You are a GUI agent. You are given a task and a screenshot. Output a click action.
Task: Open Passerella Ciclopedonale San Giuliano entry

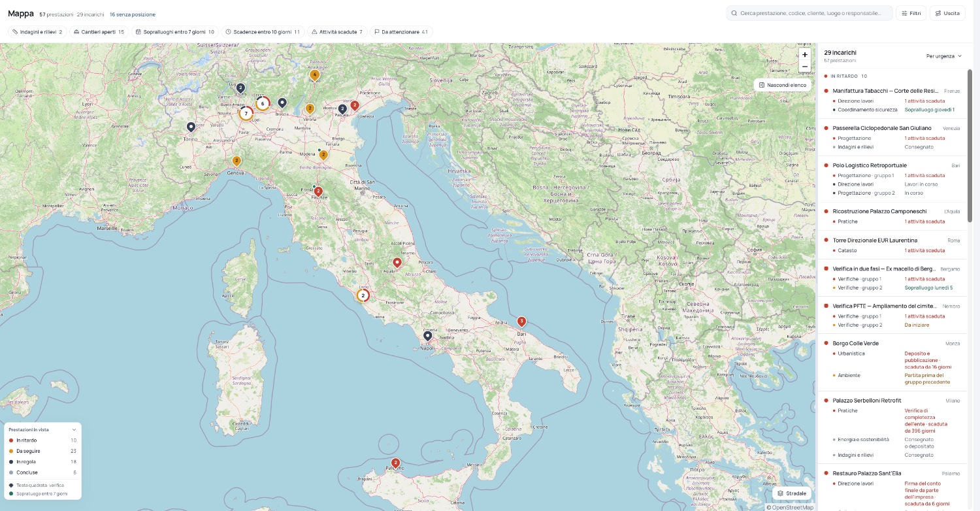pyautogui.click(x=882, y=128)
